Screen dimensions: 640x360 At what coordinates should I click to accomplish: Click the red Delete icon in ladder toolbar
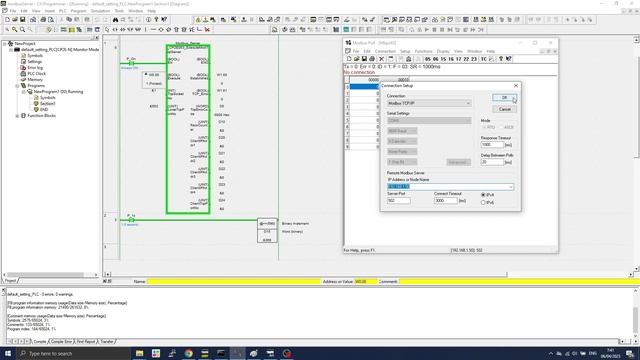click(x=207, y=29)
